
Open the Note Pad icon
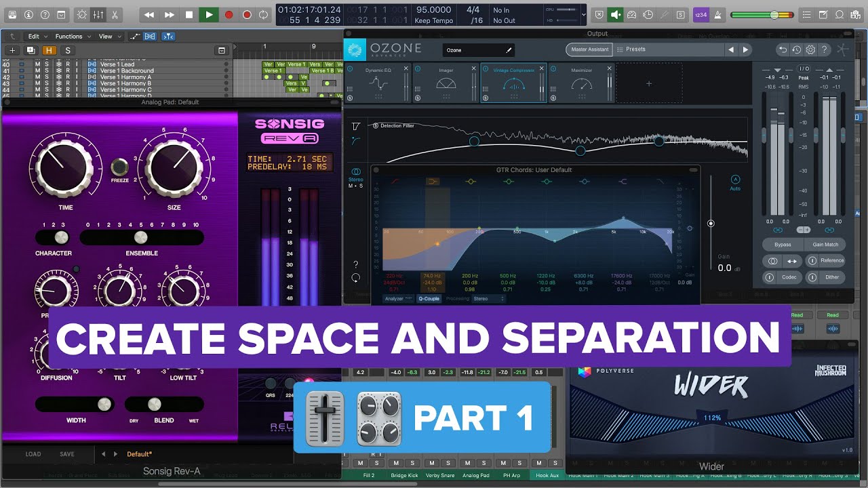pyautogui.click(x=823, y=14)
